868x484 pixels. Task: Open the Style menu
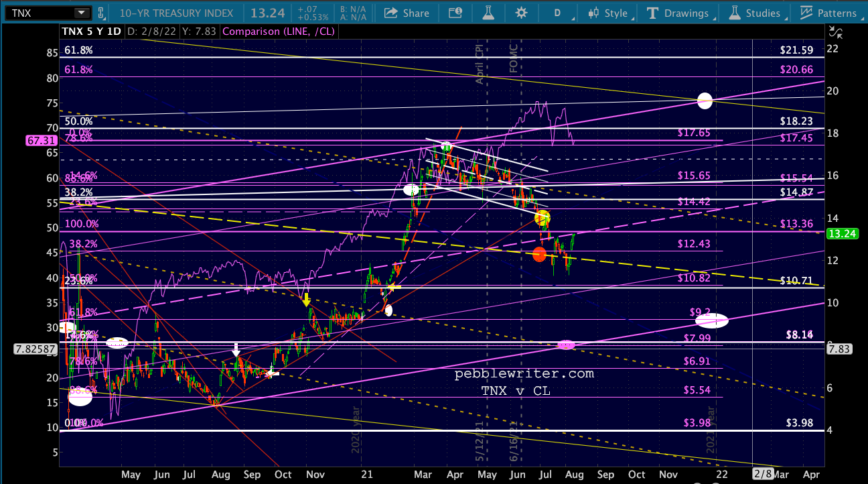tap(607, 13)
